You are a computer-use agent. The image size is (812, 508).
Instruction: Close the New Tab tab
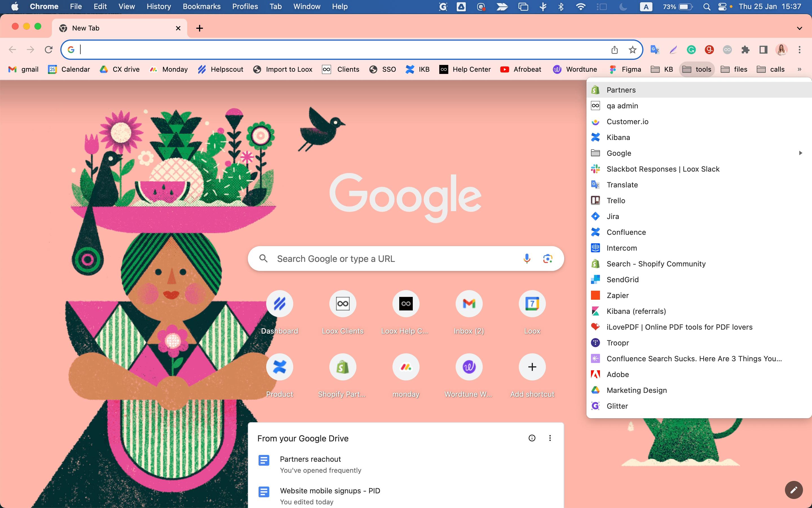(178, 28)
